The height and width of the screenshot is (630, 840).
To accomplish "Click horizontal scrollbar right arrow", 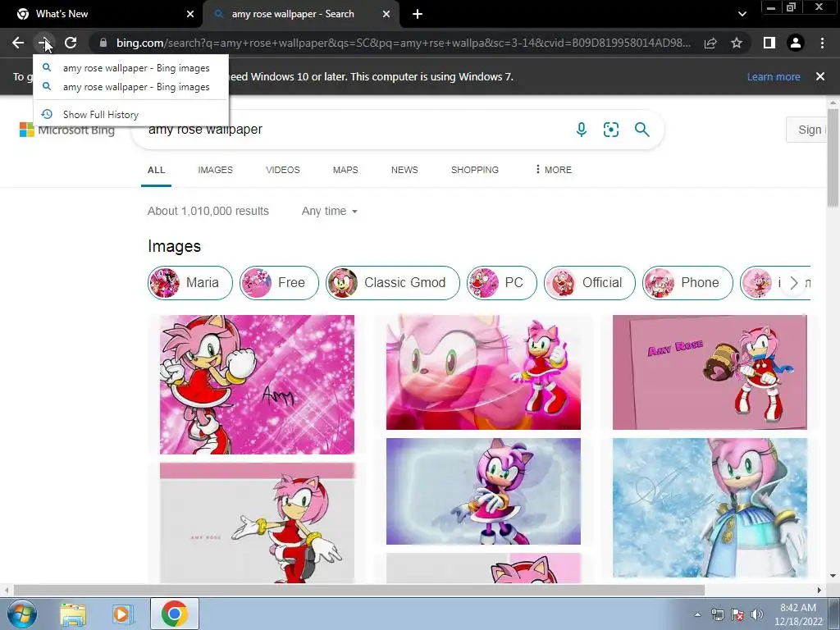I will [819, 590].
